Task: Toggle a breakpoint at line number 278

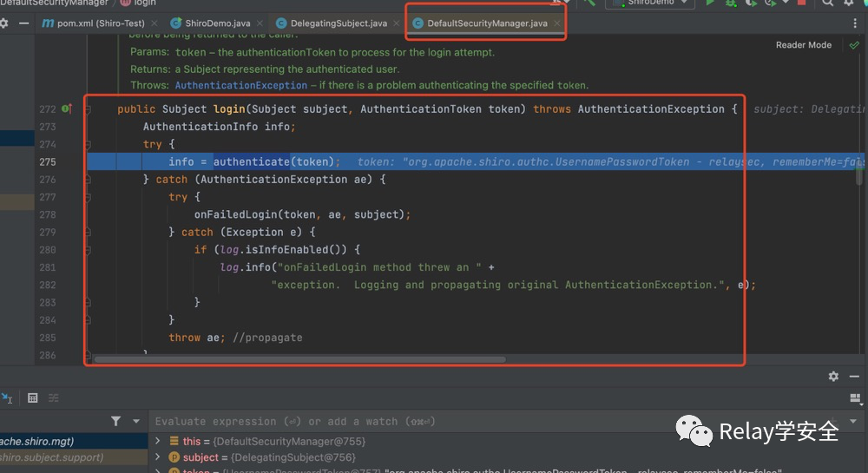Action: [48, 214]
